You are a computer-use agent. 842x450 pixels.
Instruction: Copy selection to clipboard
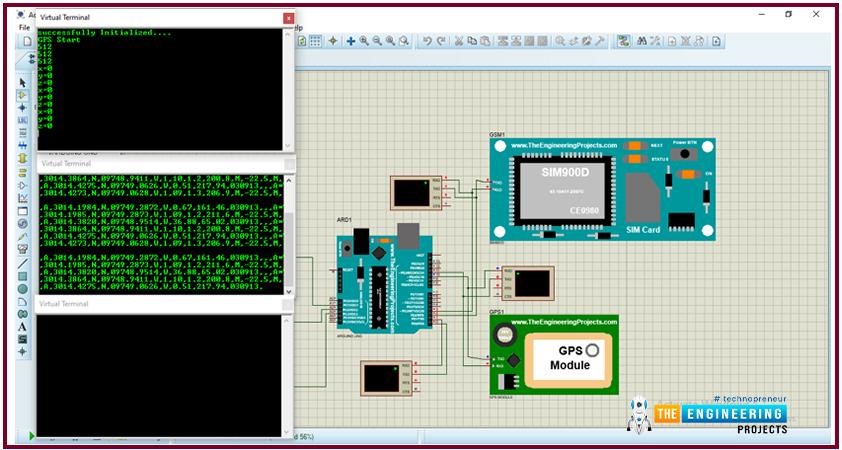click(473, 41)
